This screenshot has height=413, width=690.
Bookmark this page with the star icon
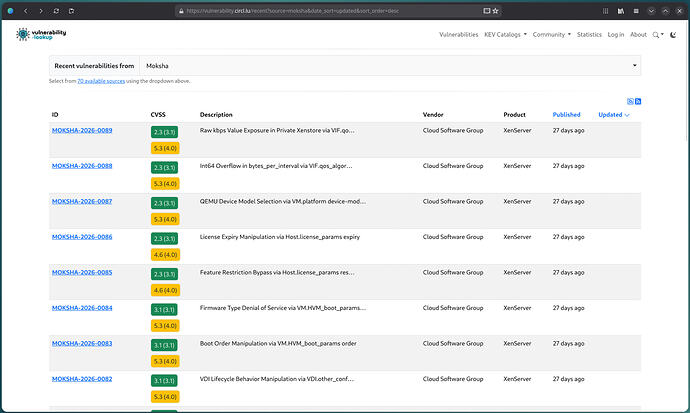coord(495,11)
